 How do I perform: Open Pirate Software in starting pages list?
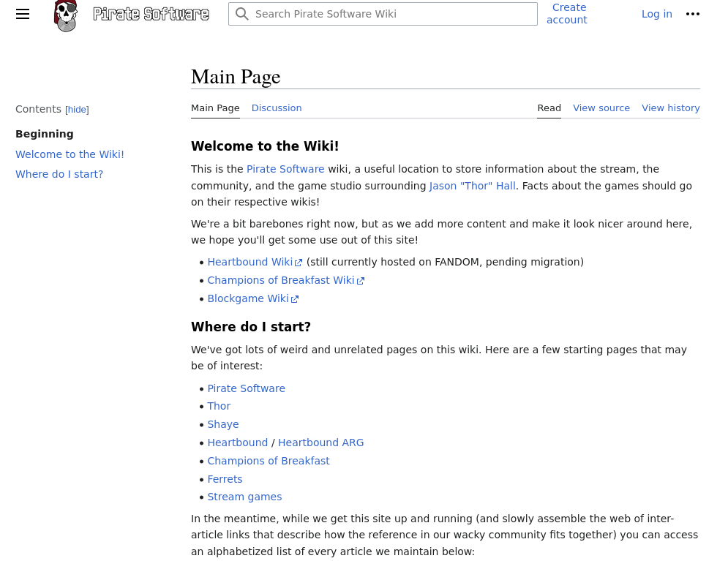[247, 388]
